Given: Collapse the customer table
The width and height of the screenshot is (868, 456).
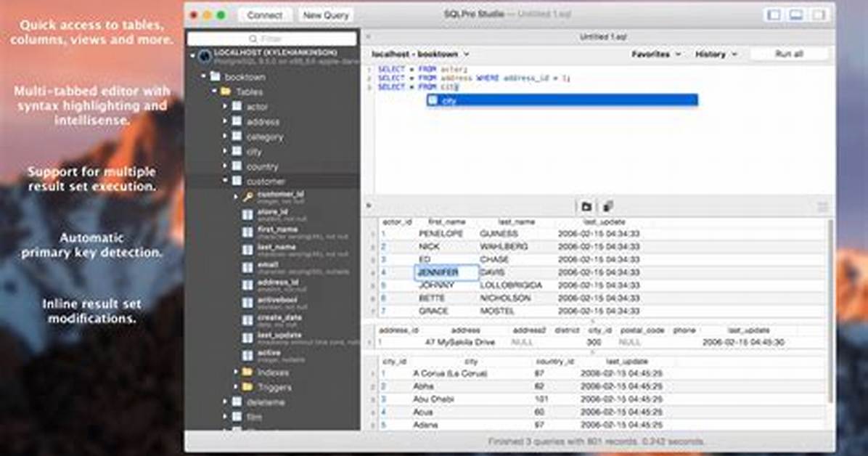Looking at the screenshot, I should [x=225, y=181].
